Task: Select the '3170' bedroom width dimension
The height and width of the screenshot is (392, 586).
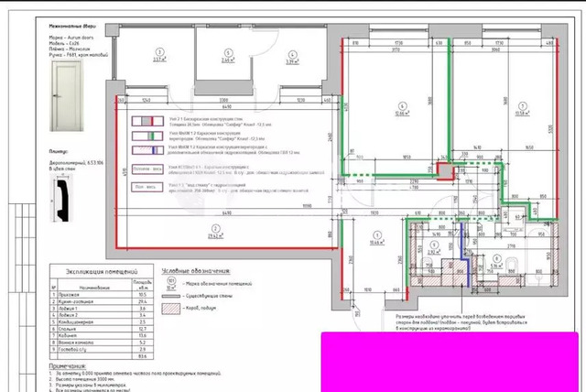Action: coord(396,49)
